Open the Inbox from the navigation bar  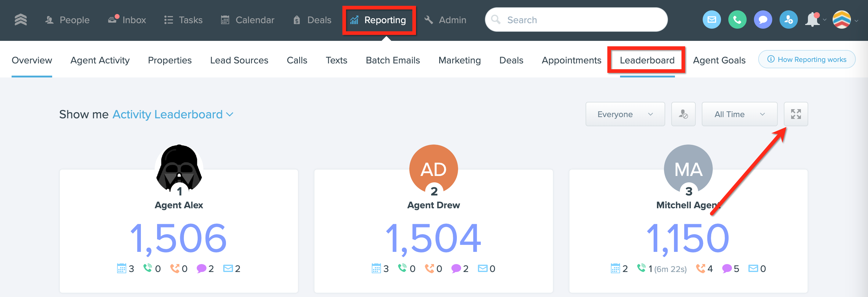coord(127,20)
